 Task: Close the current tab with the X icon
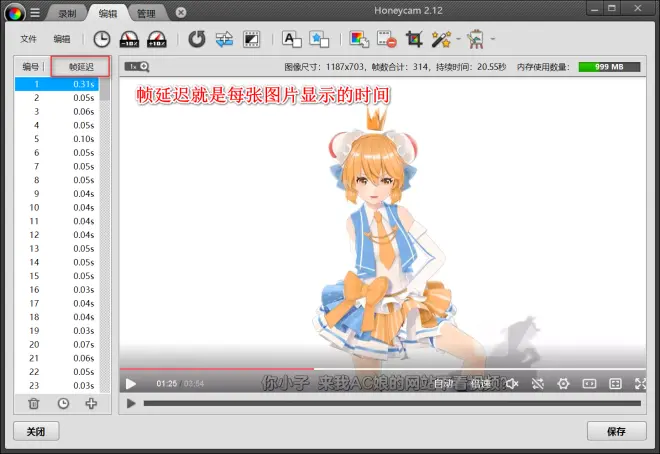[x=181, y=13]
